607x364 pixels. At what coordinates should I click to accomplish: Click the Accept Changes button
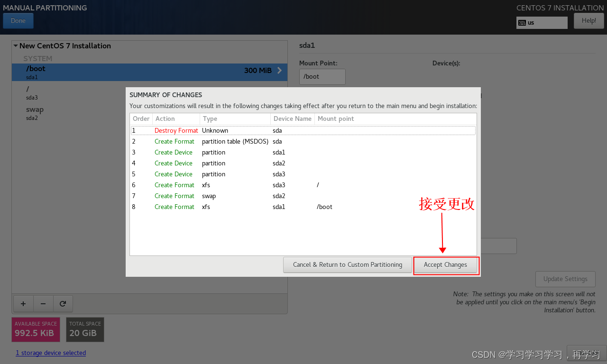[445, 265]
